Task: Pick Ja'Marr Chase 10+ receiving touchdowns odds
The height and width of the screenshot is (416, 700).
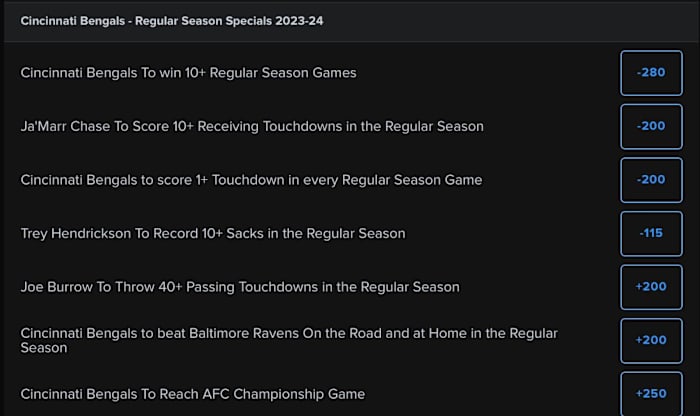Action: tap(651, 127)
